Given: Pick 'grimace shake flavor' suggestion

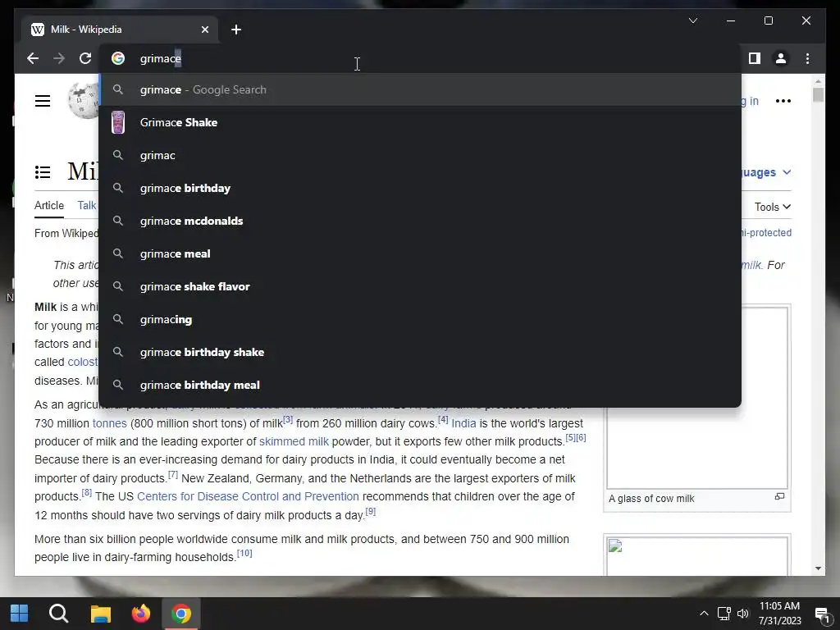Looking at the screenshot, I should pyautogui.click(x=420, y=286).
